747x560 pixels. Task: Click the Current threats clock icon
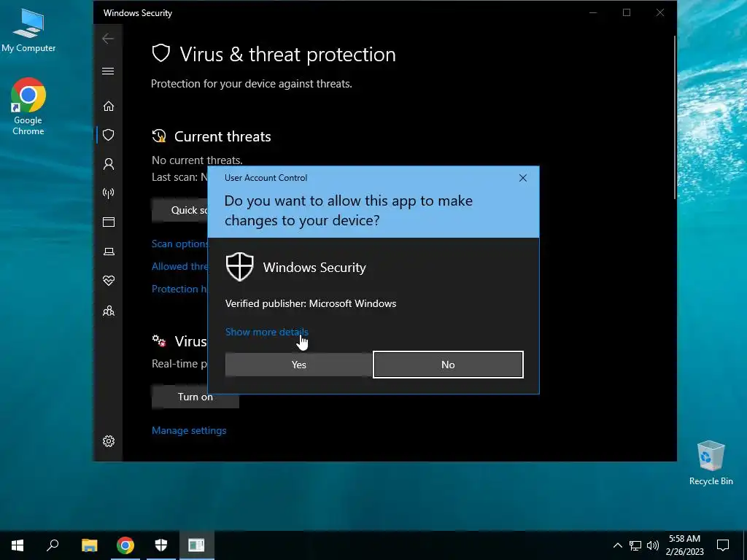pyautogui.click(x=159, y=136)
